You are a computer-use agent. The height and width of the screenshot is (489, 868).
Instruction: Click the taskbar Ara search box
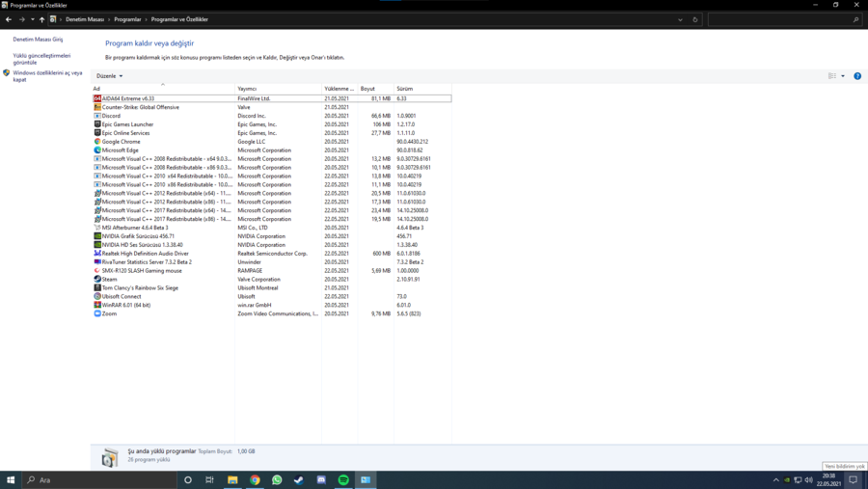(99, 480)
